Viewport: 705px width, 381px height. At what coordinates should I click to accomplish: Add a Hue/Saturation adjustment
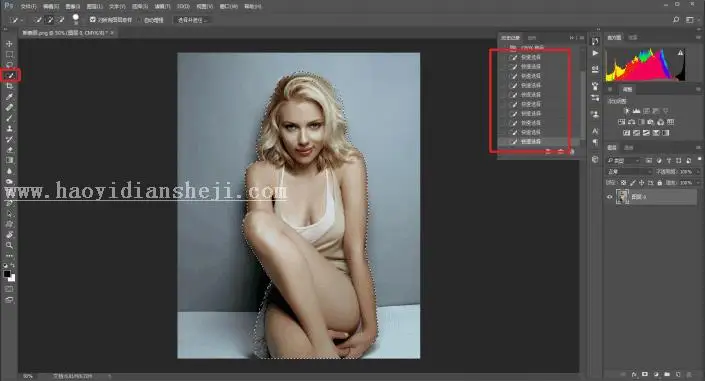(621, 122)
